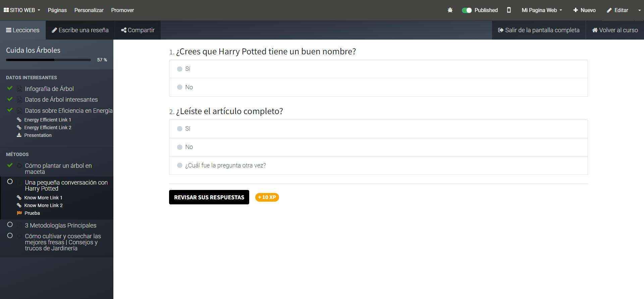Toggle the Published switch

[467, 10]
